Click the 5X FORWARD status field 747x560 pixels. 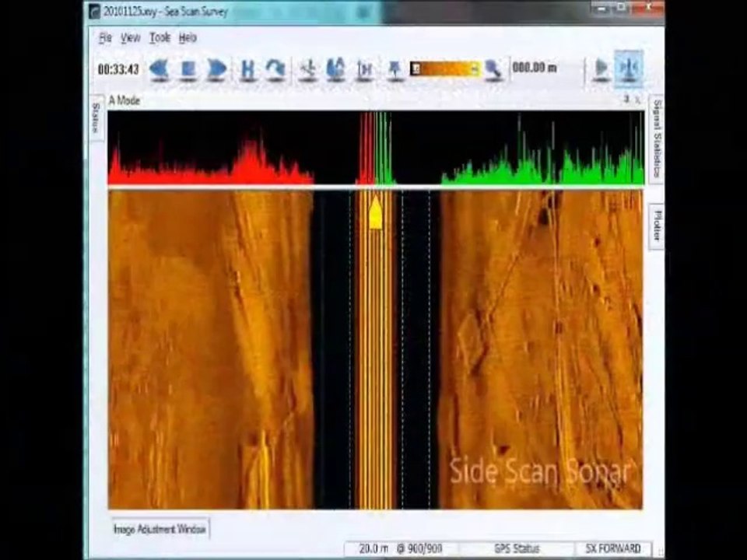click(612, 548)
